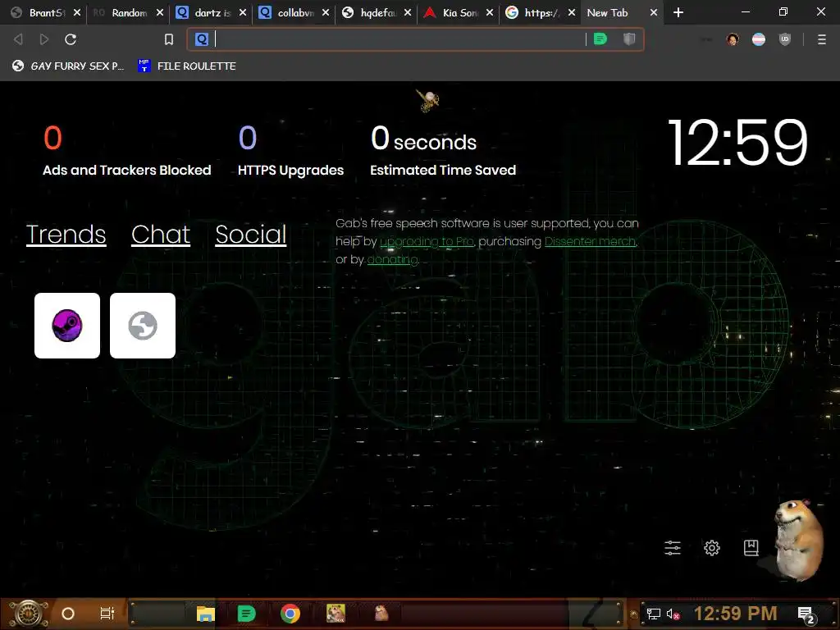Close the New Tab tab
The width and height of the screenshot is (840, 630).
coord(654,12)
